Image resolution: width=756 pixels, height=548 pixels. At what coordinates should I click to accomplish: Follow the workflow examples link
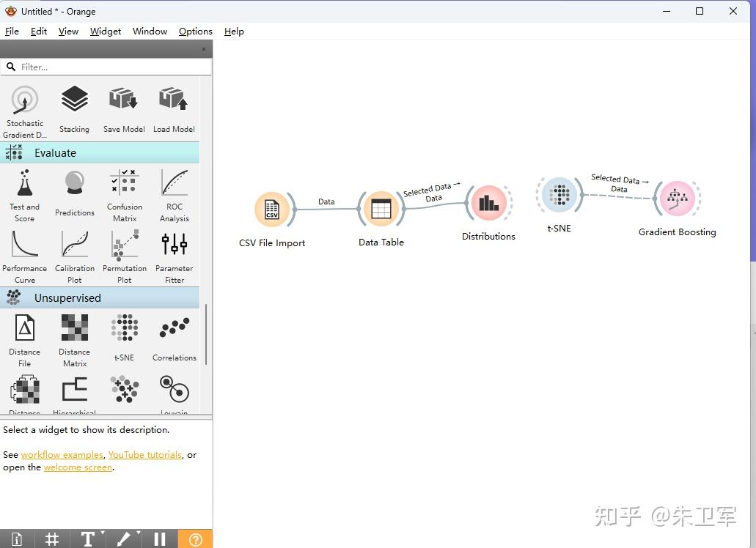[62, 454]
